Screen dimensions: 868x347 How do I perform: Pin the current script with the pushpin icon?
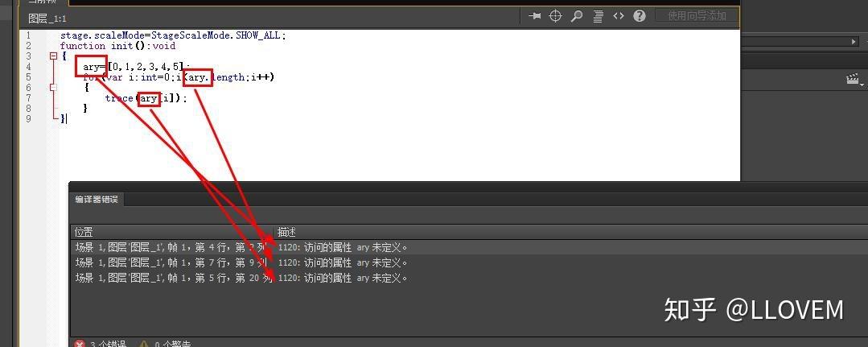coord(535,16)
